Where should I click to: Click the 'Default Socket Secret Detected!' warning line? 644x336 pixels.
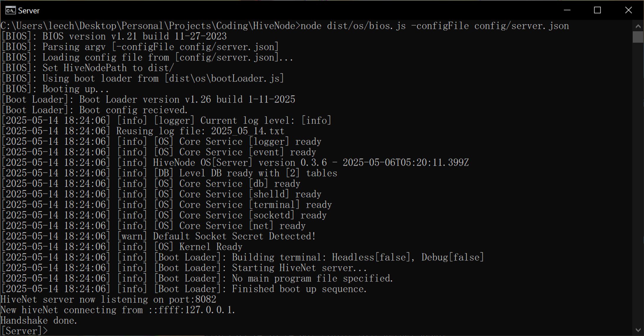point(159,236)
